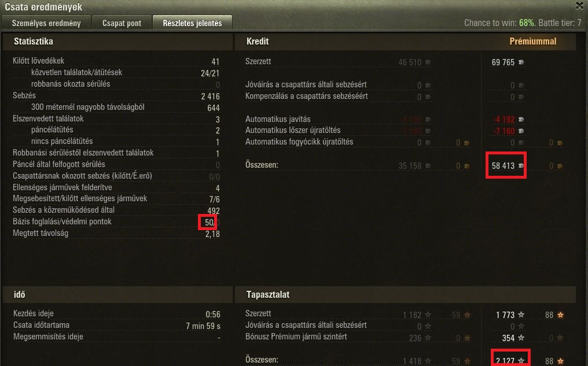Click the red -4 192 repair cost value
Image resolution: width=588 pixels, height=366 pixels.
point(504,120)
